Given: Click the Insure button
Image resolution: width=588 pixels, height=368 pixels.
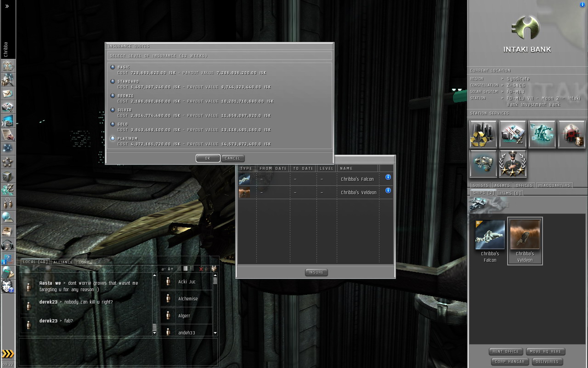Looking at the screenshot, I should click(x=316, y=272).
